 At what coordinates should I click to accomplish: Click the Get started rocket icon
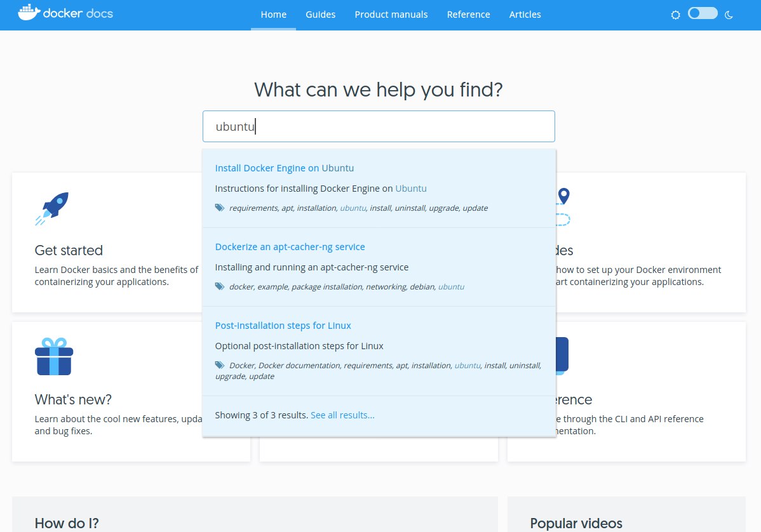52,208
